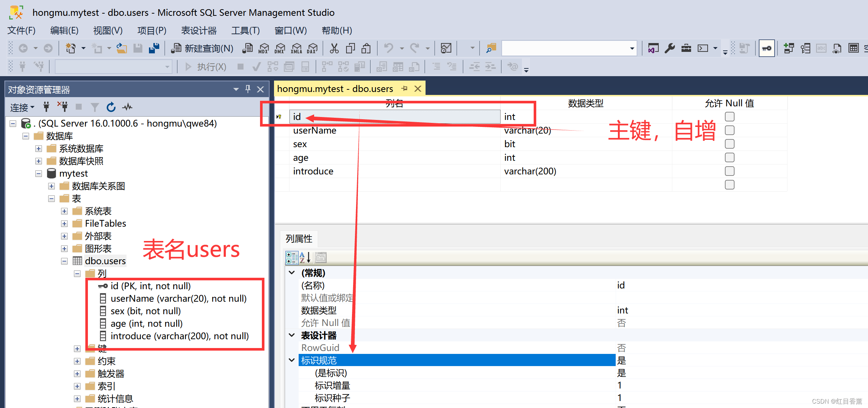868x408 pixels.
Task: Click the Alphabetical sort icon in column properties
Action: point(305,258)
